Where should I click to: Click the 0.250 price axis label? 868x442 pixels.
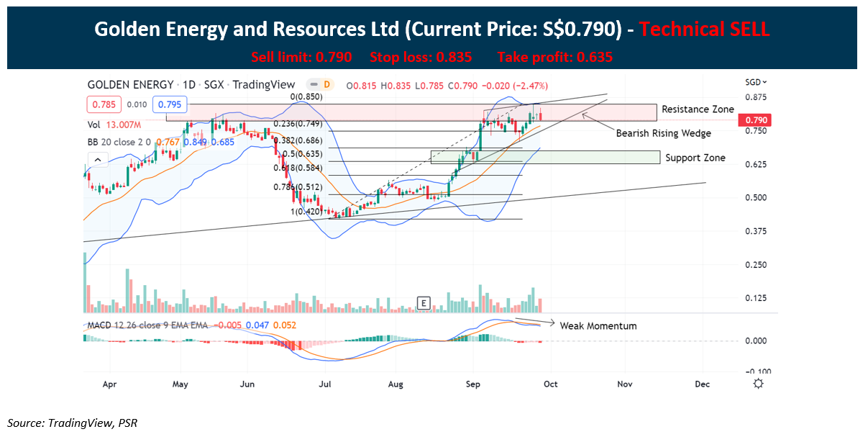[x=754, y=265]
